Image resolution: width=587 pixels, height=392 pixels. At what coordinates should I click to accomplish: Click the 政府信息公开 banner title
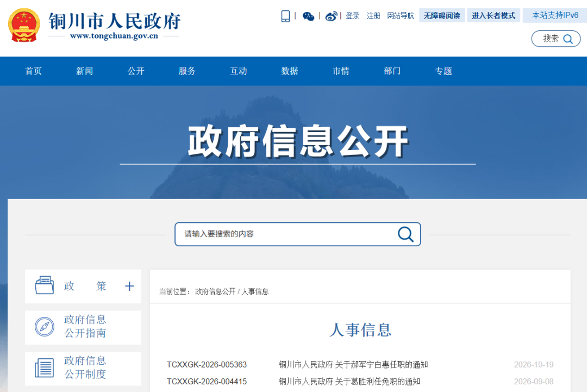pyautogui.click(x=298, y=141)
